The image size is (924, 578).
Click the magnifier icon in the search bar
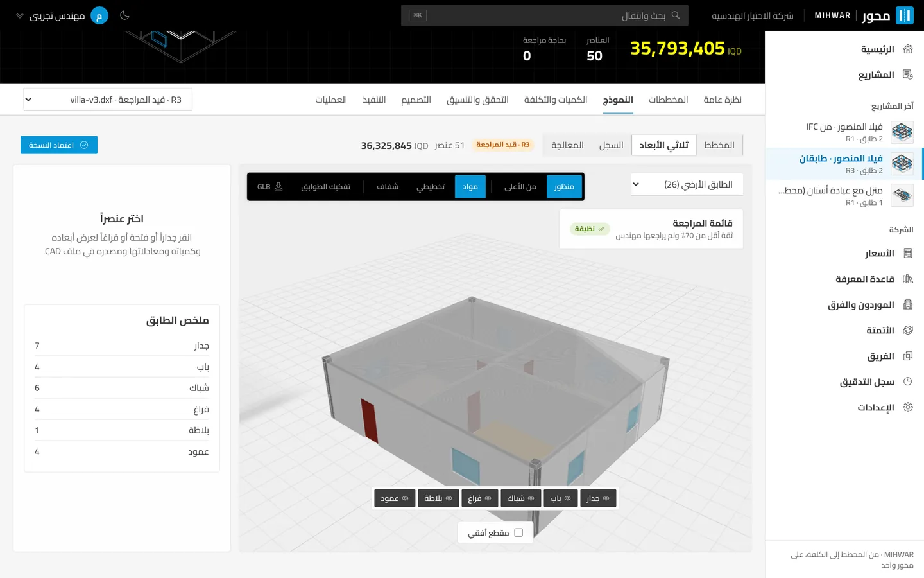point(676,15)
